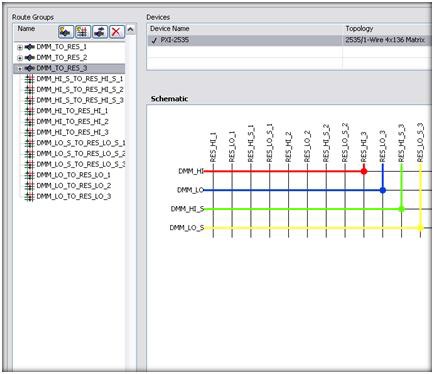The height and width of the screenshot is (374, 434).
Task: Click the red X delete icon
Action: point(116,32)
